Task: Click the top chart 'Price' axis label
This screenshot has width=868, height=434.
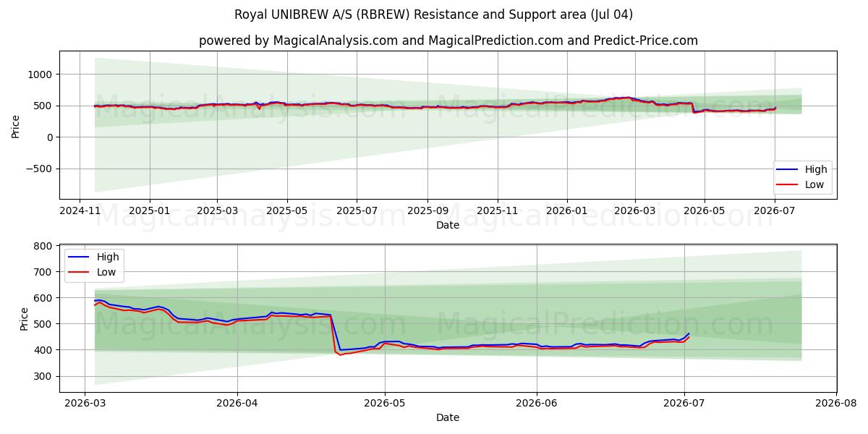Action: tap(16, 126)
